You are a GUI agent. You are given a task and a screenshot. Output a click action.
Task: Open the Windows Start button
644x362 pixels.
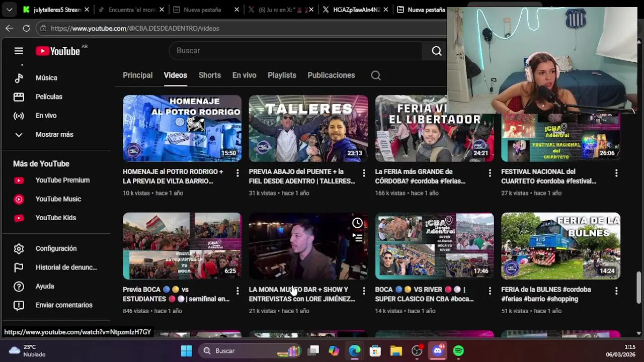[x=187, y=351]
